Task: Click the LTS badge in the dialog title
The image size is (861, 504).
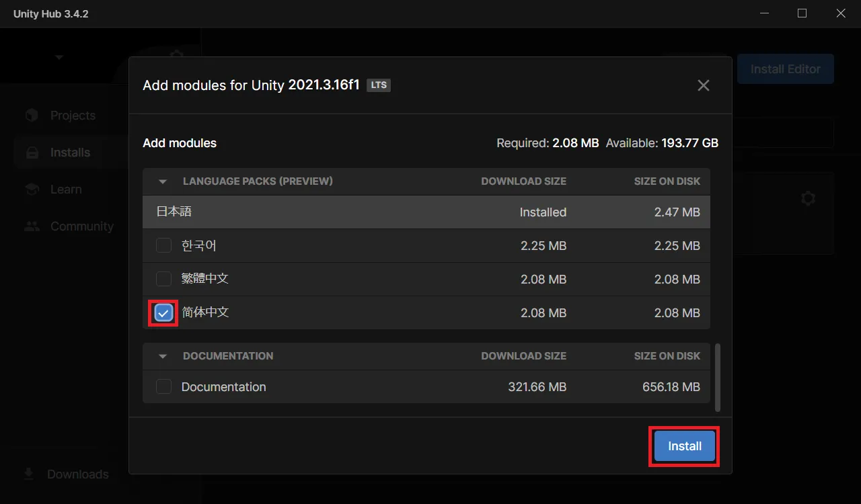Action: point(379,85)
